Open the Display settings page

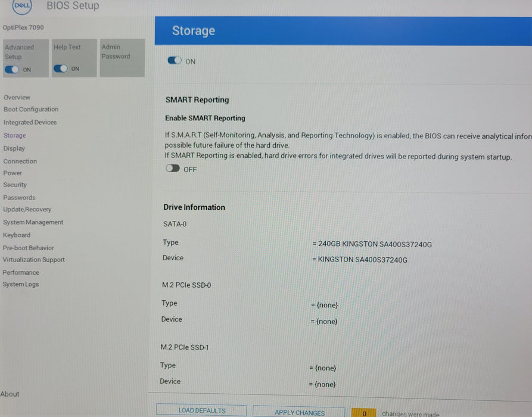pos(14,148)
